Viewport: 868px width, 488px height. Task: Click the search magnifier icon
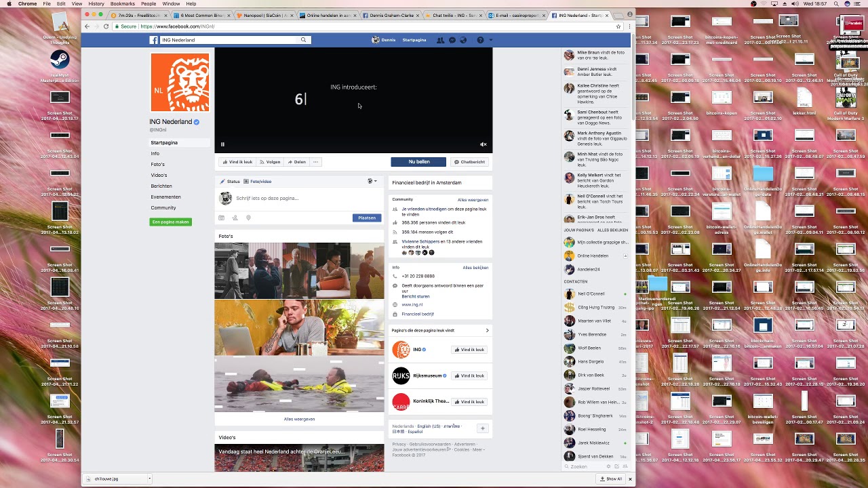point(303,40)
